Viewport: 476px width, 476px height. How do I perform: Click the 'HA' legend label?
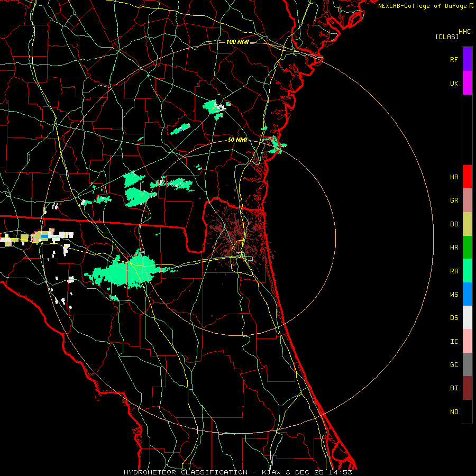(454, 177)
